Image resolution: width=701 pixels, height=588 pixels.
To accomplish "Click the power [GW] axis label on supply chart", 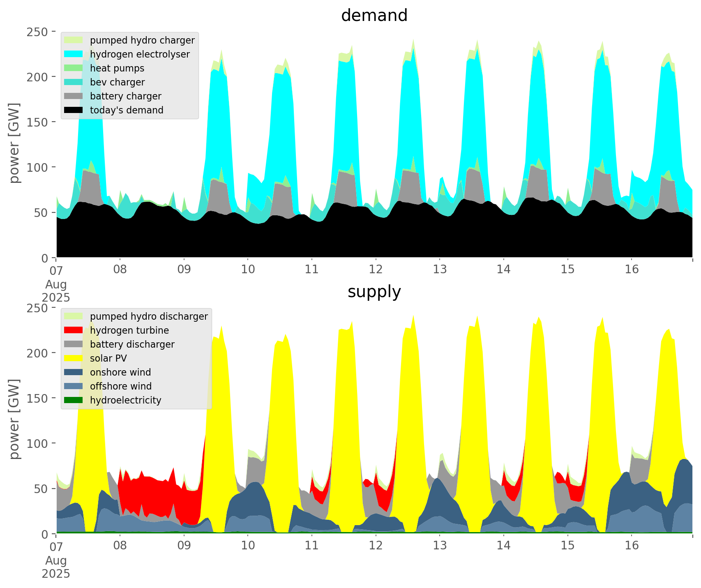I will pos(14,419).
